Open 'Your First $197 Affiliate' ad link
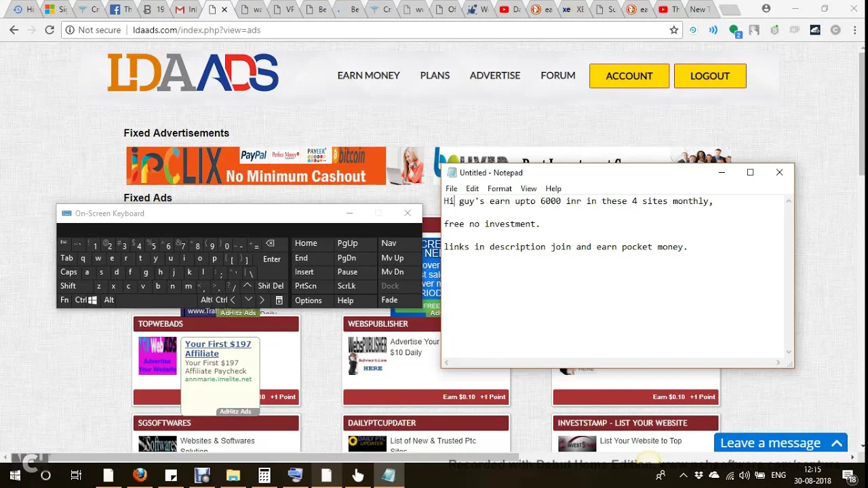The width and height of the screenshot is (868, 488). point(218,348)
